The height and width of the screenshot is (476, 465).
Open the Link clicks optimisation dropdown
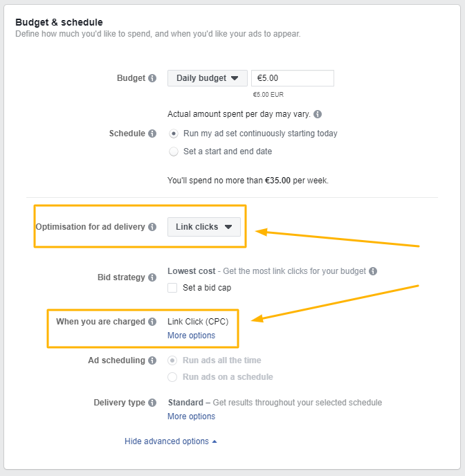pyautogui.click(x=203, y=227)
